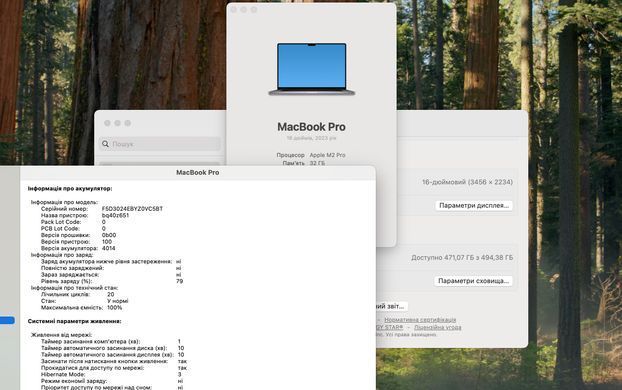Zoom the About This Mac window
622x390 pixels.
tap(254, 10)
